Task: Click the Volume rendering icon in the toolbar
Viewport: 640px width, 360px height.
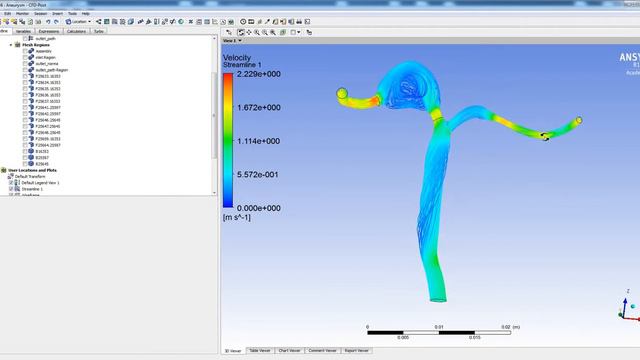Action: click(131, 22)
